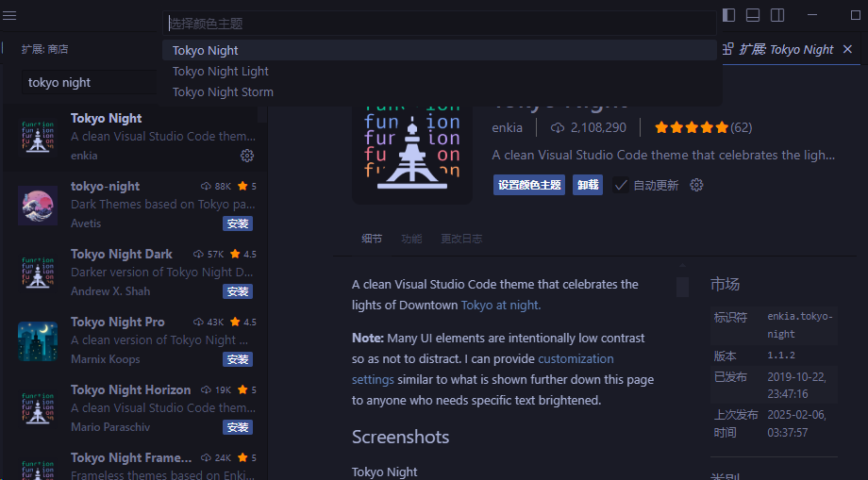Select Tokyo Night entry in results list
Image resolution: width=868 pixels, height=480 pixels.
135,137
